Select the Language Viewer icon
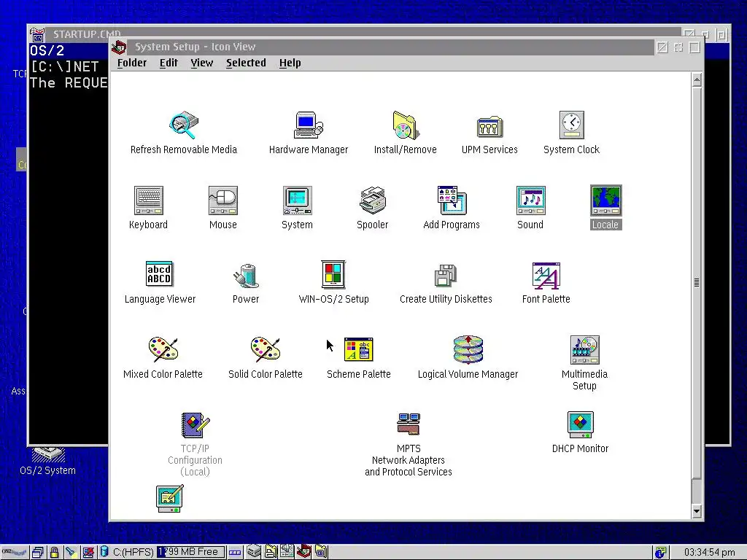This screenshot has height=560, width=747. (159, 274)
